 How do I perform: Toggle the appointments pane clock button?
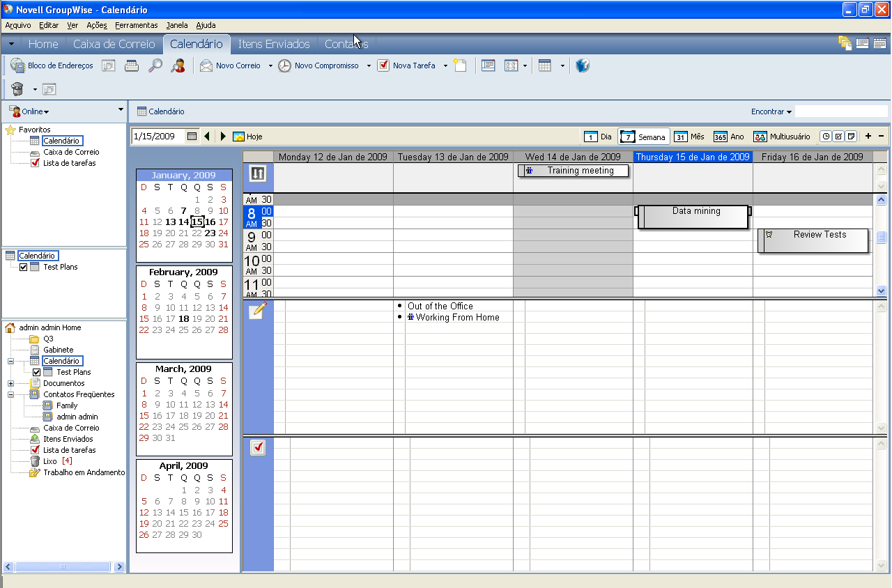[x=828, y=136]
